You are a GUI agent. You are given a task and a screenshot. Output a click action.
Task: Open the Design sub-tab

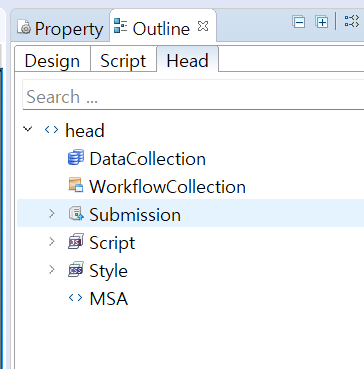pyautogui.click(x=52, y=61)
